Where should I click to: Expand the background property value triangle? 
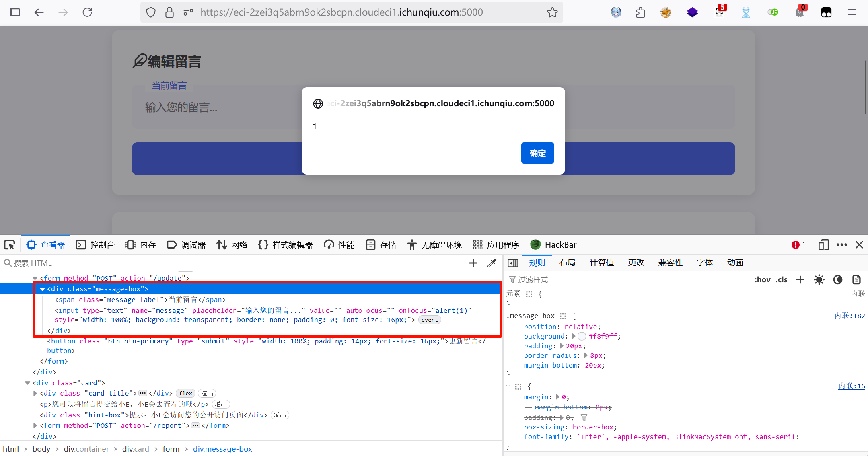tap(574, 336)
